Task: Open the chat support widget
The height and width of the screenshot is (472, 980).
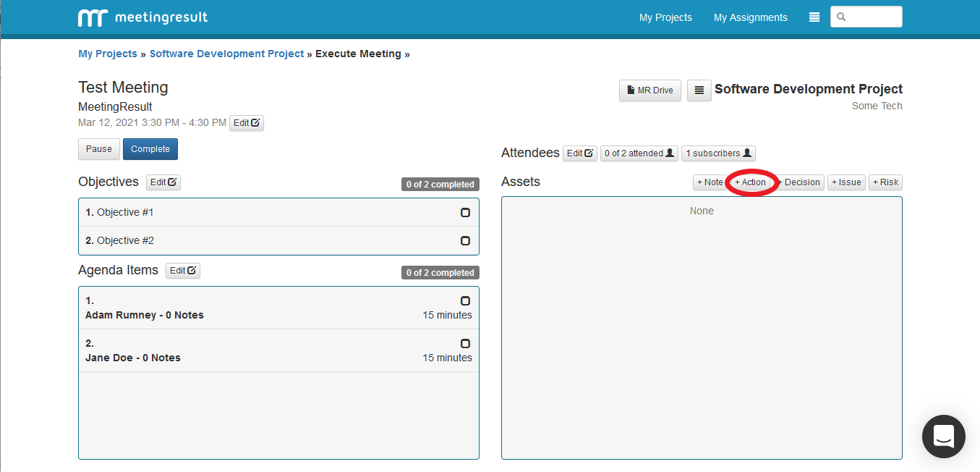Action: 943,437
